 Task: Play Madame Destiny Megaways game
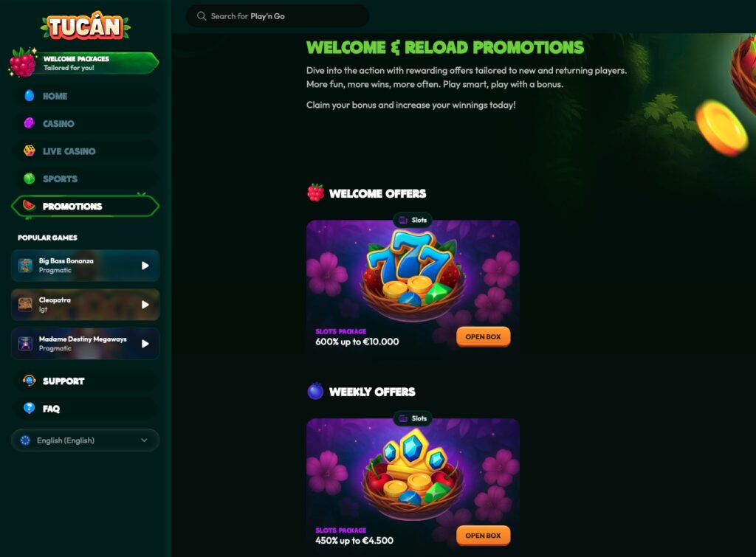(x=145, y=344)
